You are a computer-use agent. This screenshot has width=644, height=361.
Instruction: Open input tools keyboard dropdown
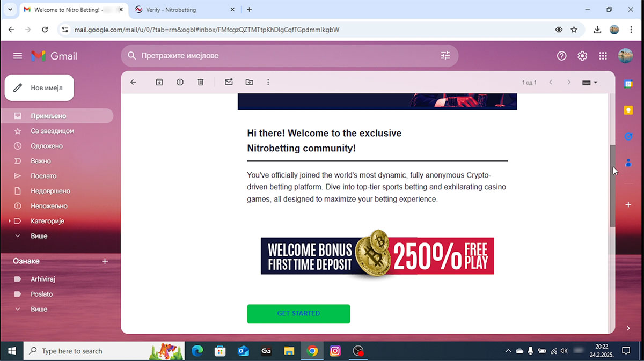pyautogui.click(x=590, y=83)
